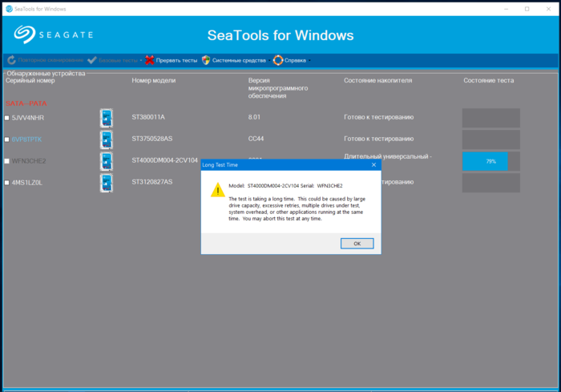Click the Seagate logo in header

54,34
